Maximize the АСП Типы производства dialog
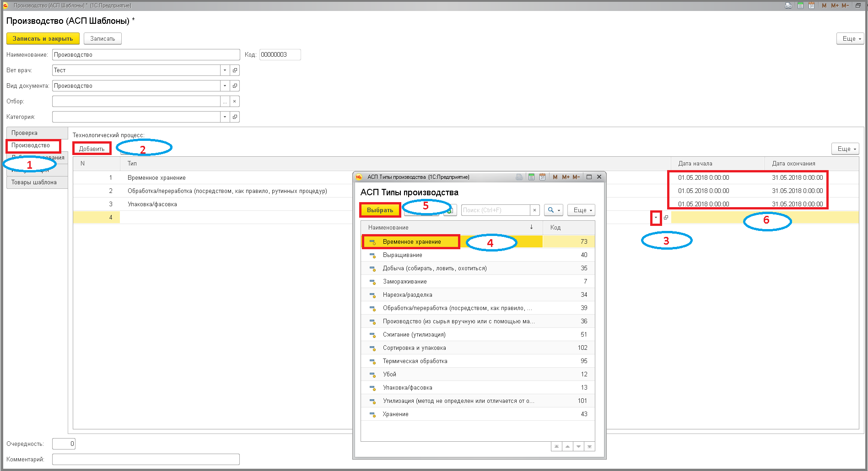This screenshot has height=471, width=868. coord(589,177)
